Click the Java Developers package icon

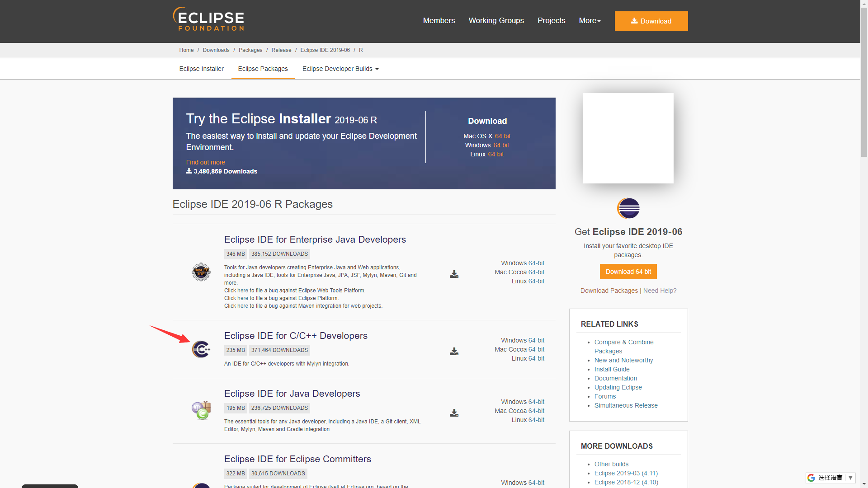pyautogui.click(x=201, y=410)
